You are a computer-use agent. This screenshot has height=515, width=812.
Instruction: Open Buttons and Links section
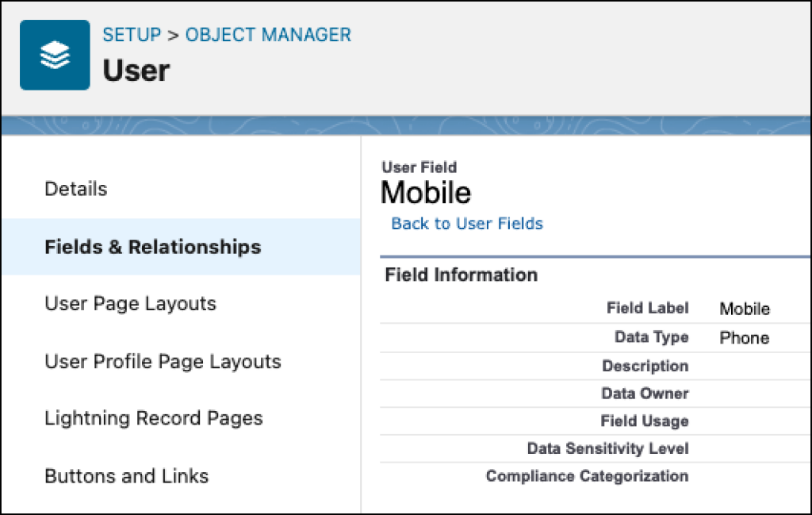(126, 476)
